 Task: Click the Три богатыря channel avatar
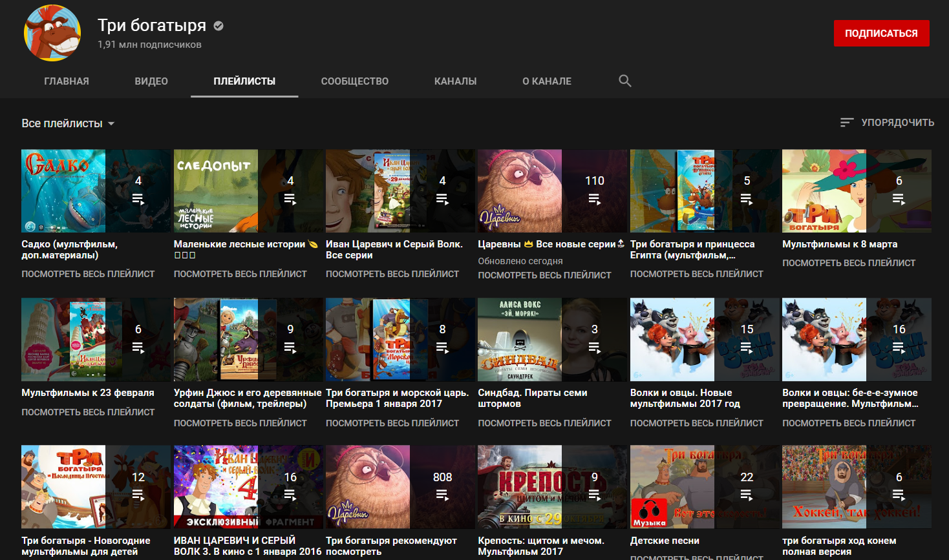click(x=52, y=34)
